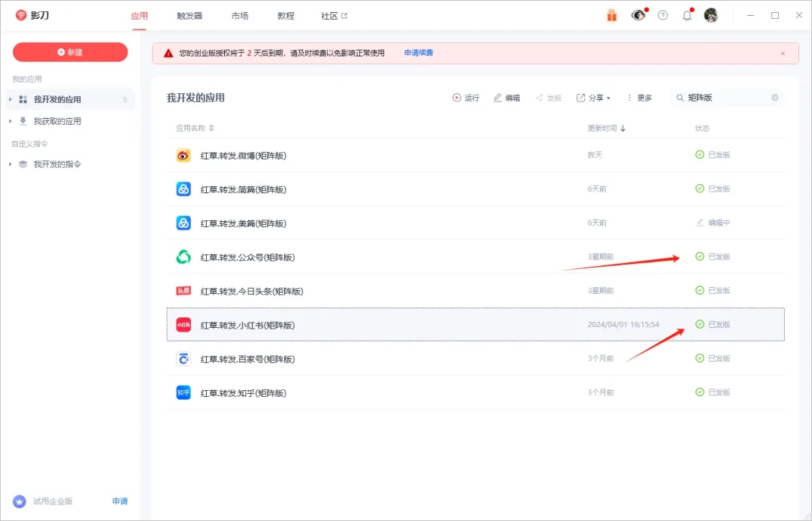
Task: Dismiss the license expiry banner
Action: (783, 53)
